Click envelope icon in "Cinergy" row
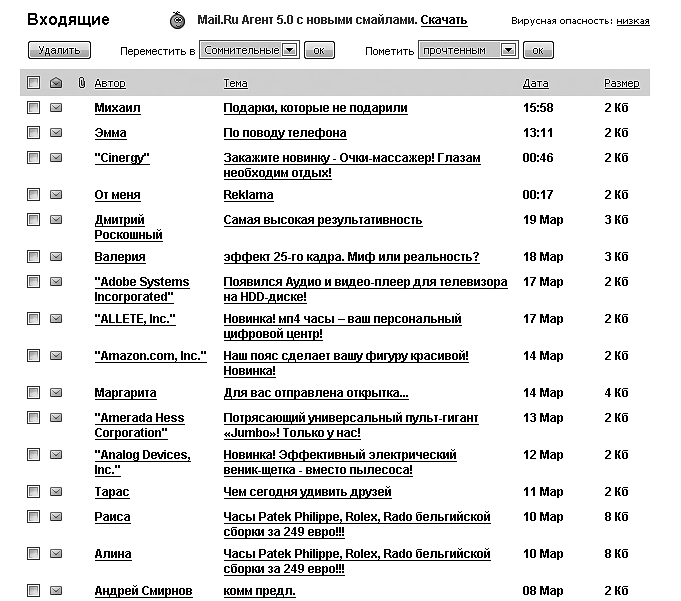 point(56,157)
